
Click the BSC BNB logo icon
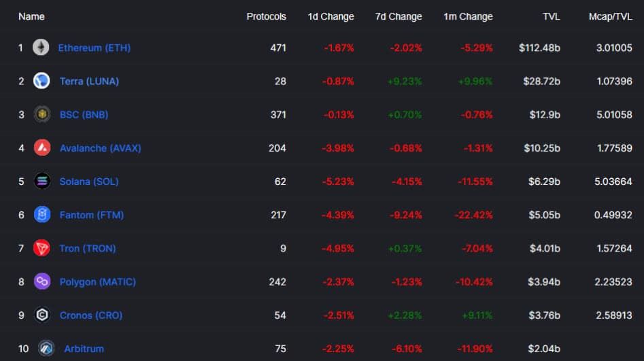tap(41, 114)
